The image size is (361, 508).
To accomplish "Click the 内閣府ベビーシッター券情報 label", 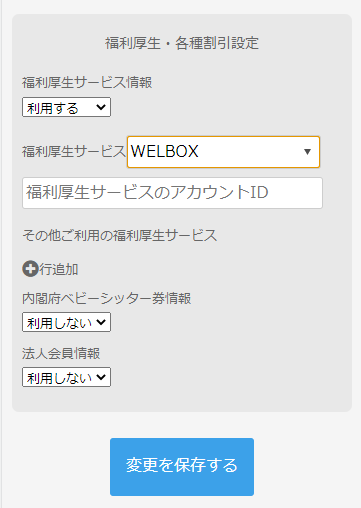I will point(107,298).
